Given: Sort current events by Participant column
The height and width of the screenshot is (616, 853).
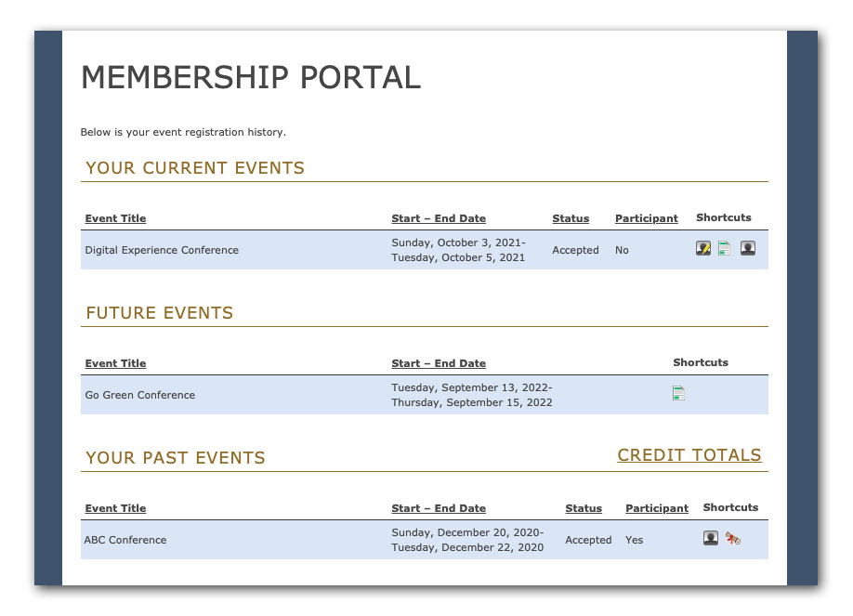Looking at the screenshot, I should coord(647,218).
